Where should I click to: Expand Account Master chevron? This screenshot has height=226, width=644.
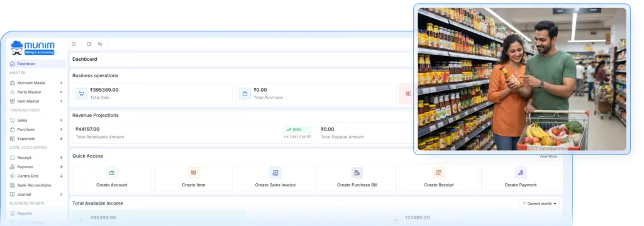click(61, 83)
